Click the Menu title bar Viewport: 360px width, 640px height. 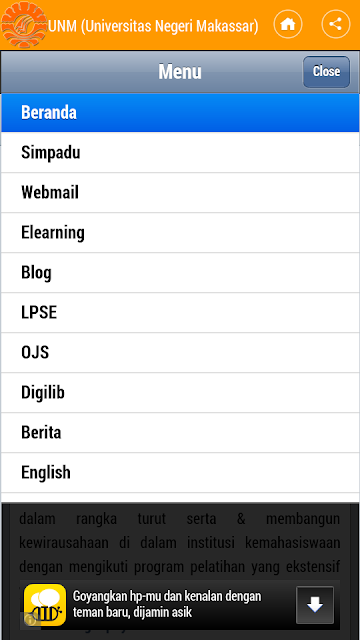coord(180,72)
